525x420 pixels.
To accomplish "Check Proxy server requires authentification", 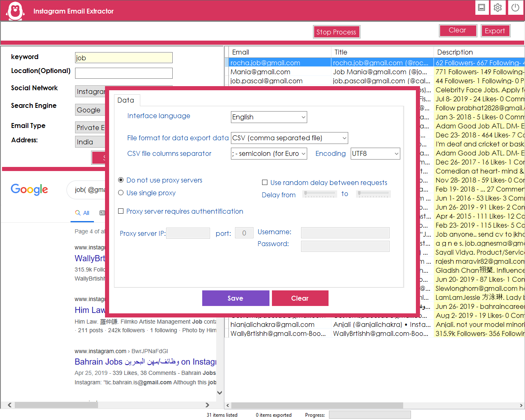I will 121,211.
